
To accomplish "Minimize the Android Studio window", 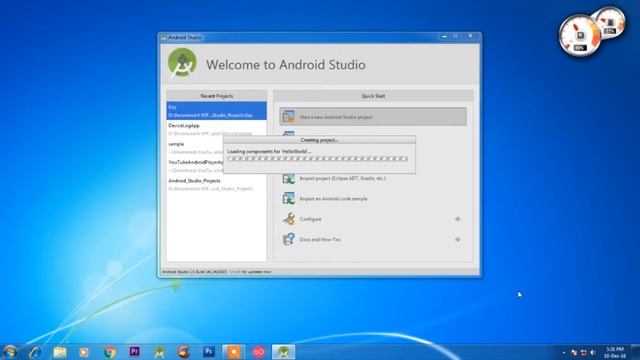I will click(444, 37).
